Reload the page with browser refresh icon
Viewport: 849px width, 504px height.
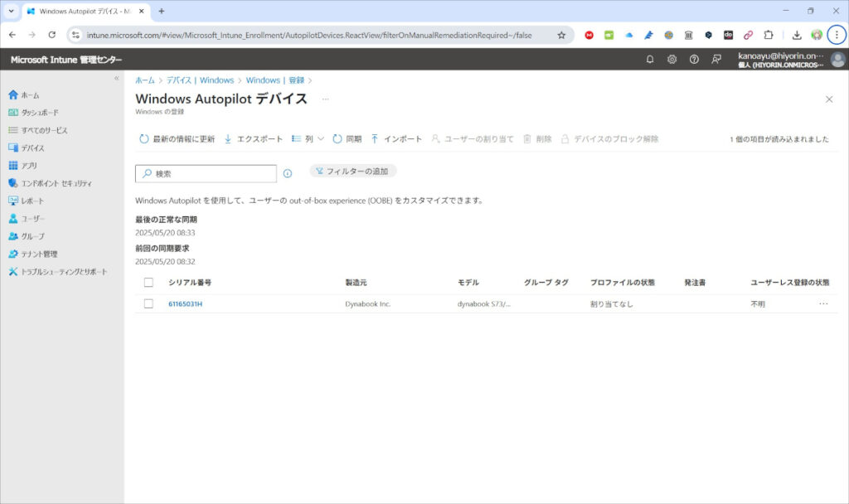pos(52,35)
